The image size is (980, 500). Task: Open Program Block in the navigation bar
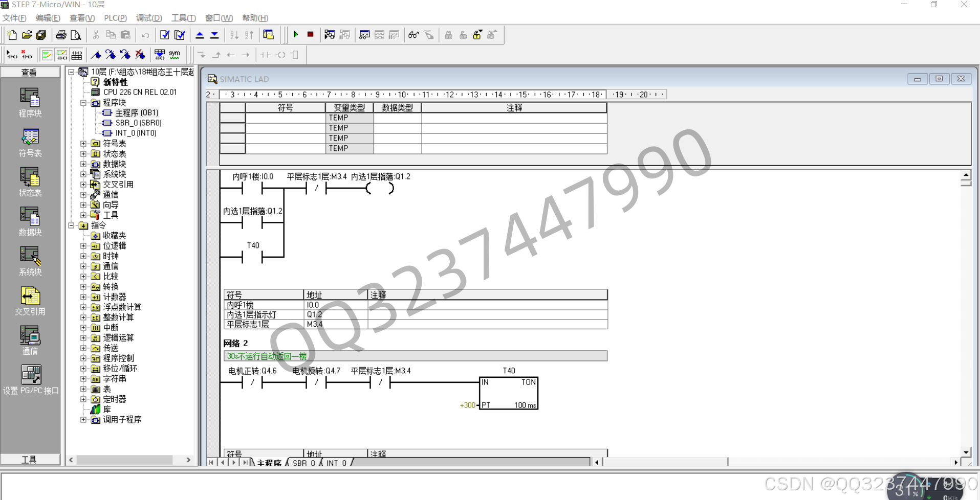[30, 102]
